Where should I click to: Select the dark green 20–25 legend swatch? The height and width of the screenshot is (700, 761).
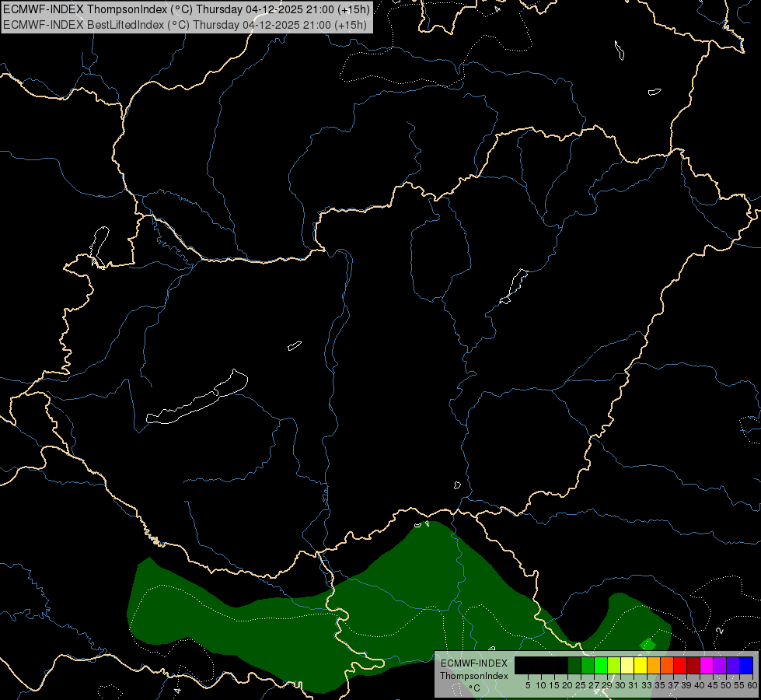tap(574, 665)
